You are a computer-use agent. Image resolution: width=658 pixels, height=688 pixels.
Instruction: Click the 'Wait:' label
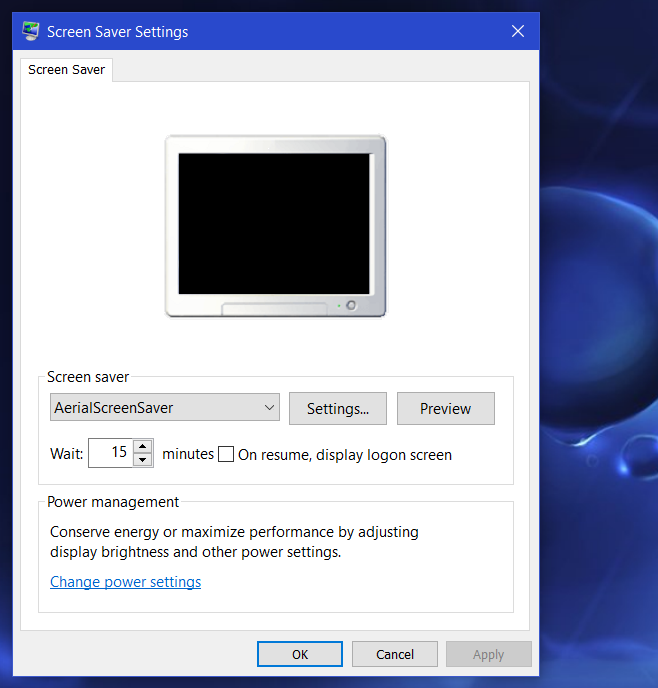pos(67,453)
